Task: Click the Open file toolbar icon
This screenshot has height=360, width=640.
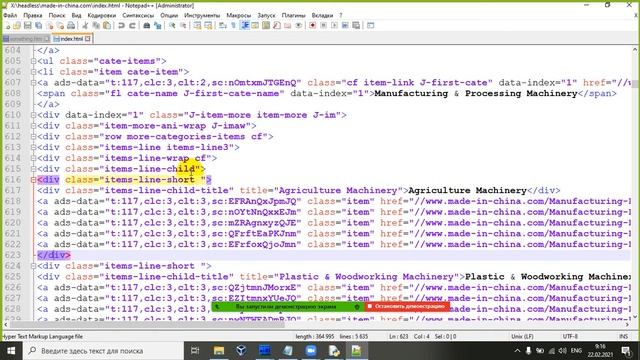Action: (17, 25)
